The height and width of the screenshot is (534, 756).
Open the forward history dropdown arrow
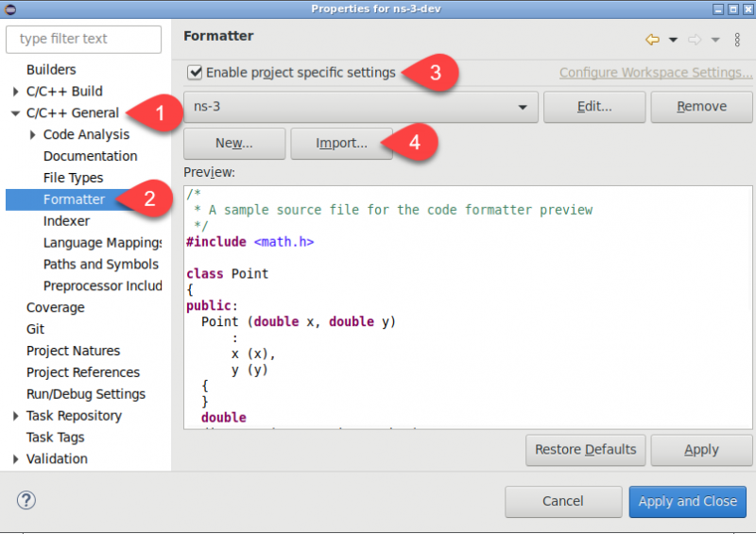tap(715, 40)
